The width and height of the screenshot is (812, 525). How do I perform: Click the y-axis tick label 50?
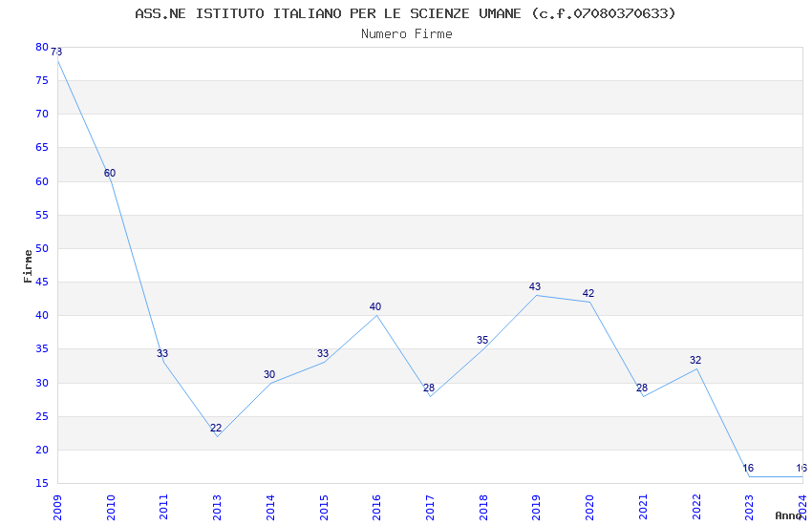(x=41, y=248)
